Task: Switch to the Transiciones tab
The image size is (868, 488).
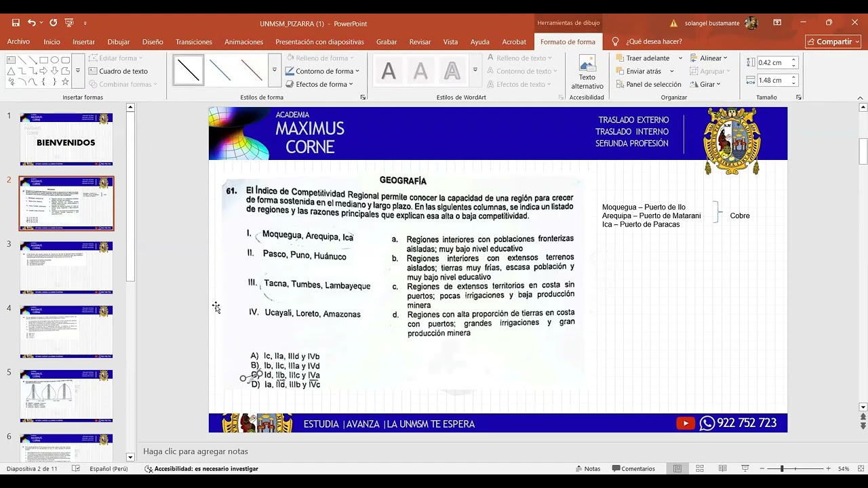Action: pyautogui.click(x=194, y=42)
